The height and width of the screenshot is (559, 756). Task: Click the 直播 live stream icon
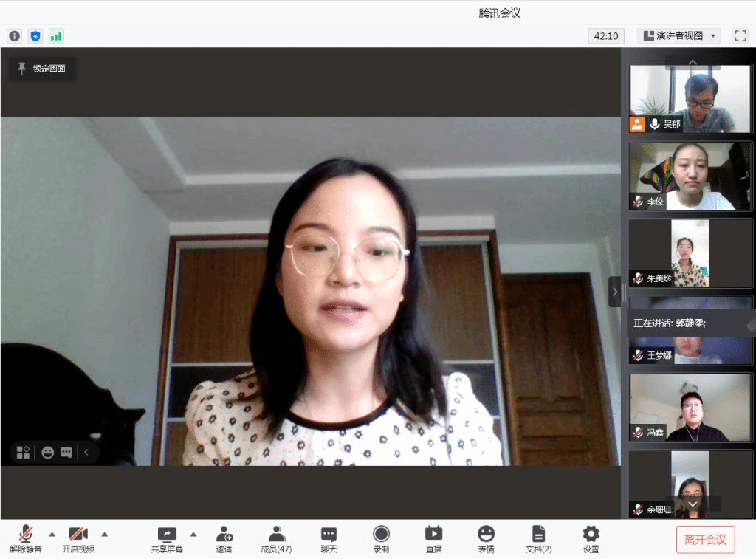tap(433, 538)
